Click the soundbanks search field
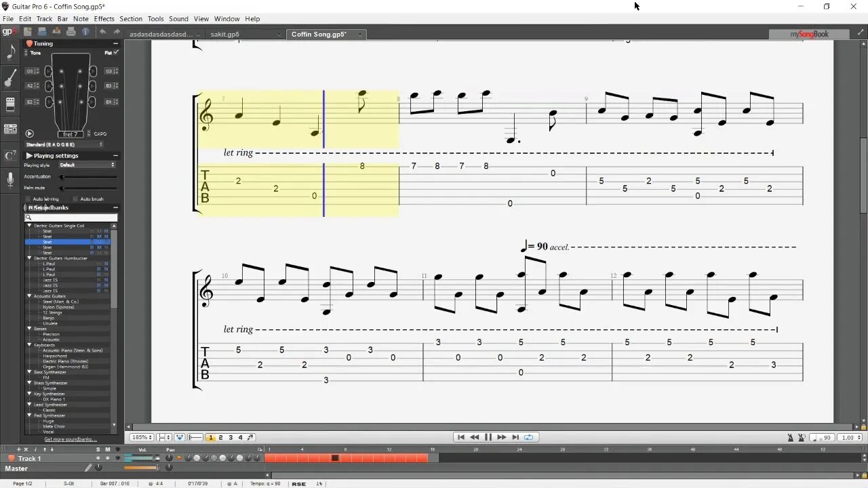This screenshot has height=488, width=868. click(71, 218)
